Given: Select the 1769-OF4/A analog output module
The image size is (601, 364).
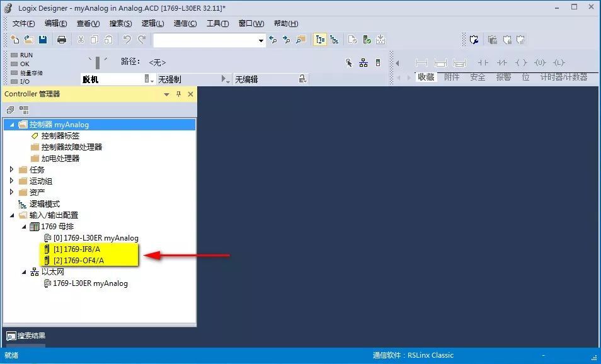Looking at the screenshot, I should (79, 261).
